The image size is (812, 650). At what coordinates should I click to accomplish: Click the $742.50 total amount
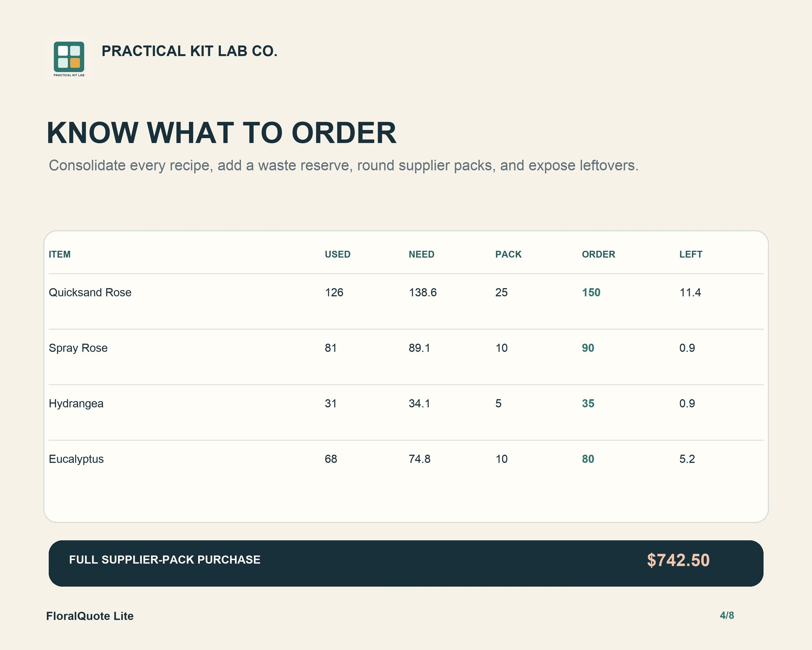pos(678,560)
